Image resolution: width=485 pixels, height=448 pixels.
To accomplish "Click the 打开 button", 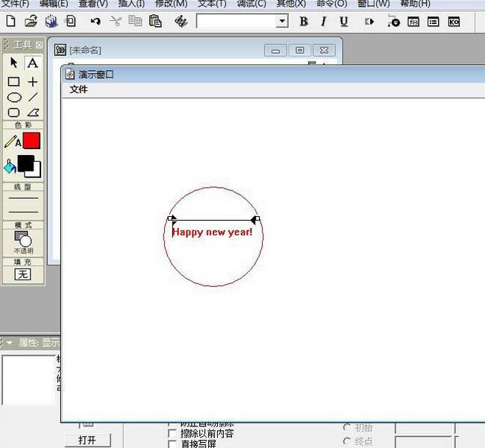I will pyautogui.click(x=87, y=440).
